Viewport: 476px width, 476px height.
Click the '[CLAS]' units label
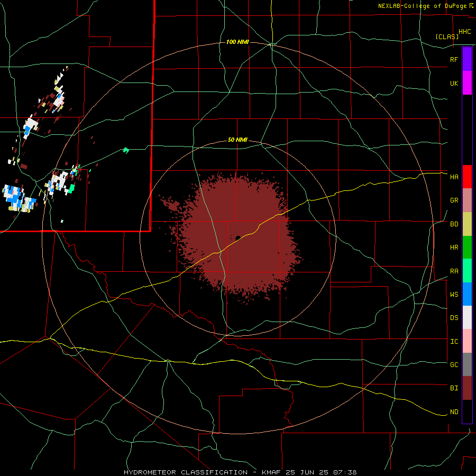click(x=447, y=36)
